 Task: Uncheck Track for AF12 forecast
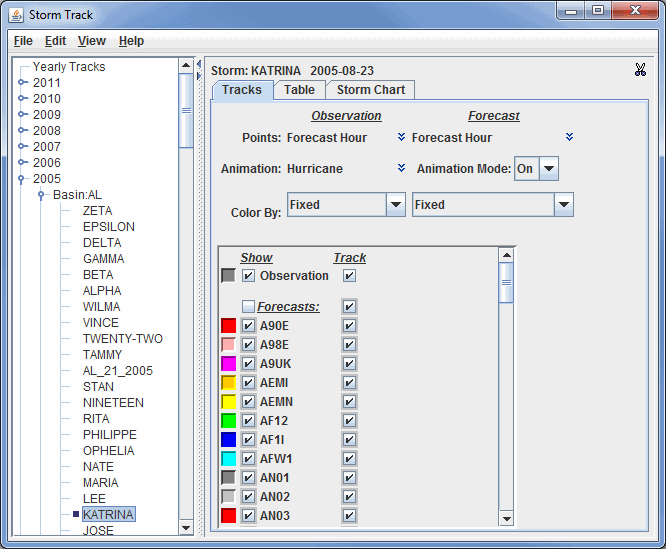pos(349,420)
